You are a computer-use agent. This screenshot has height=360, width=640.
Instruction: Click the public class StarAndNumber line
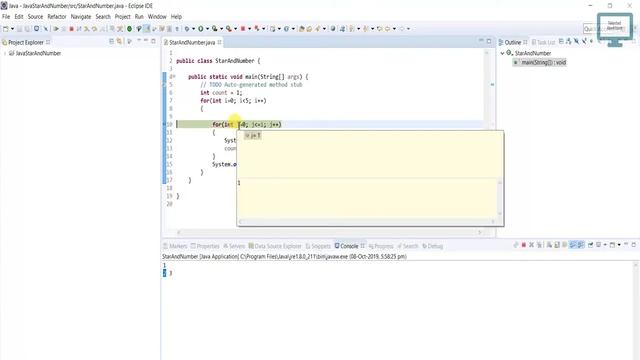pos(218,61)
